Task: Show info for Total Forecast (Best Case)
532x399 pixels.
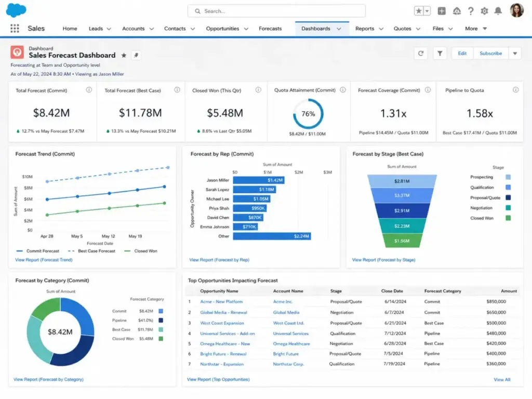Action: 177,90
